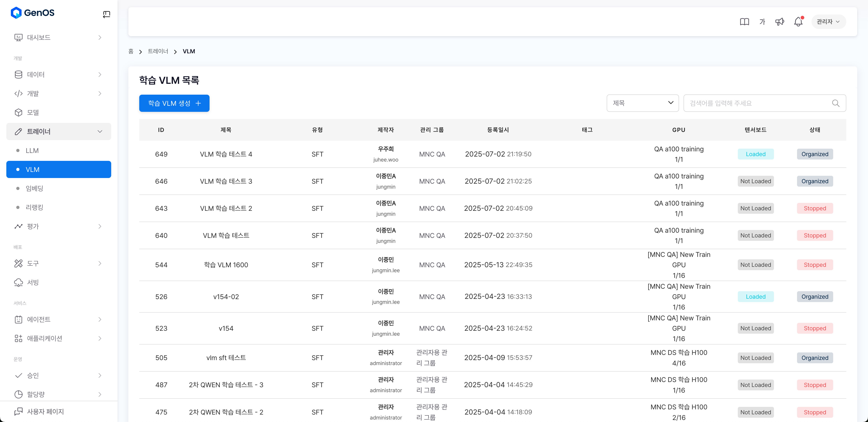Click the search keyword input field

click(x=758, y=103)
